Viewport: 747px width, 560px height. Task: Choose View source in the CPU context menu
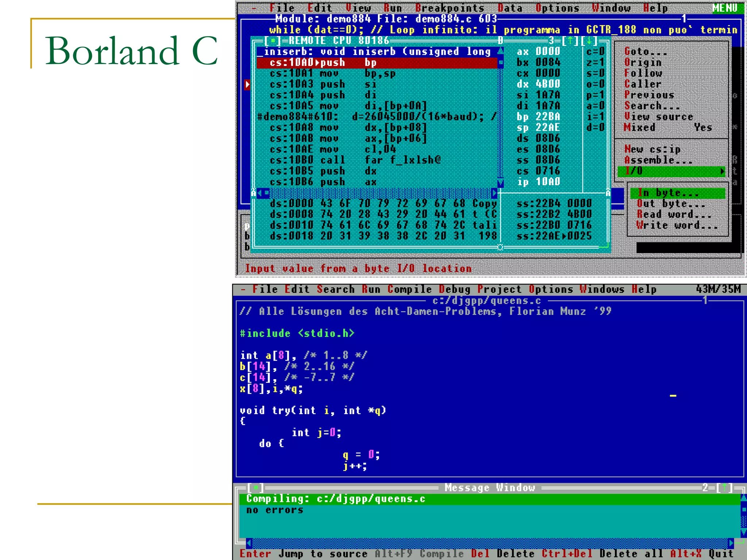[x=658, y=117]
